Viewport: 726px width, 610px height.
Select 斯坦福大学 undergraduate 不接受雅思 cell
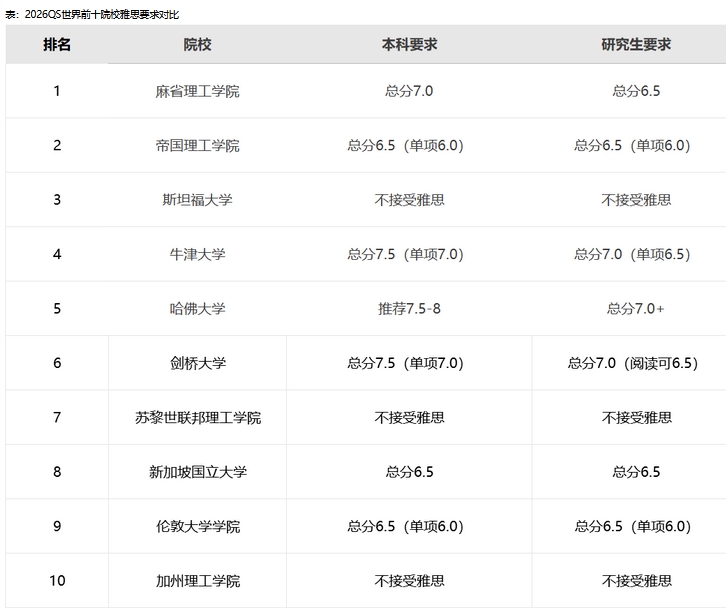coord(409,200)
